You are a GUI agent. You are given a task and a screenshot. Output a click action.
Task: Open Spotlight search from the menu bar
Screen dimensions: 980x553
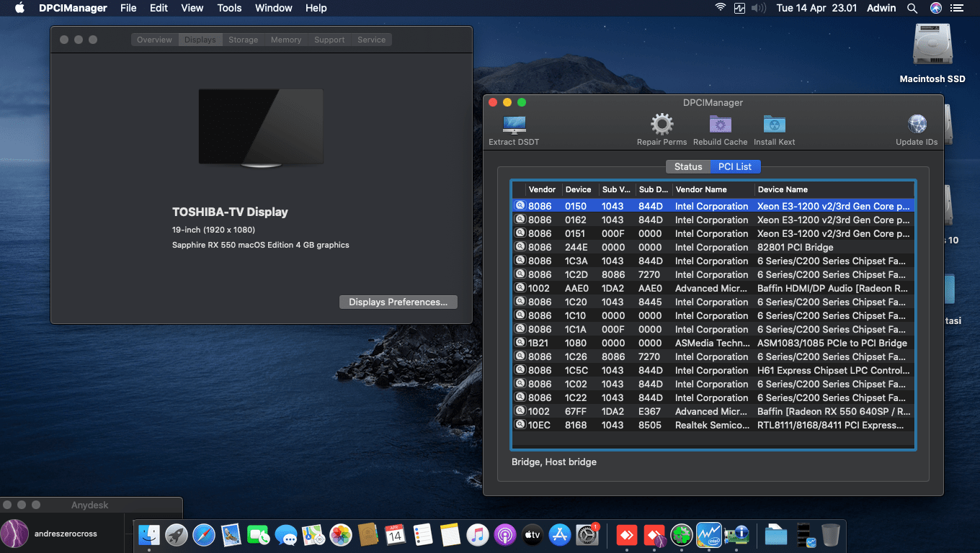[912, 8]
